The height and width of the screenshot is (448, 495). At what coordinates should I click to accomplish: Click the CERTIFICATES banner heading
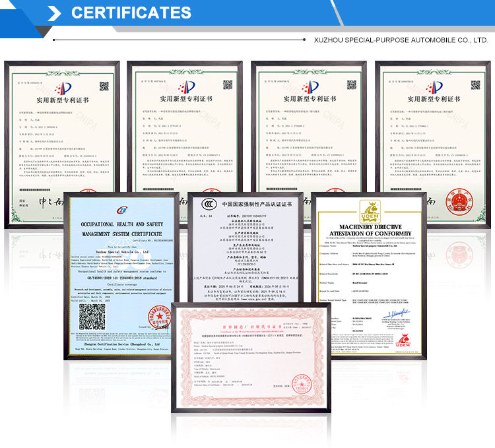(x=131, y=13)
